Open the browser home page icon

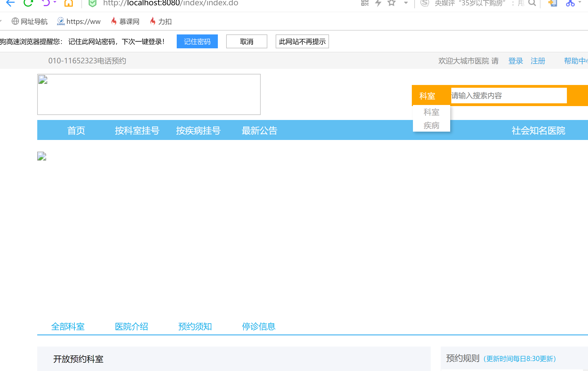click(68, 3)
